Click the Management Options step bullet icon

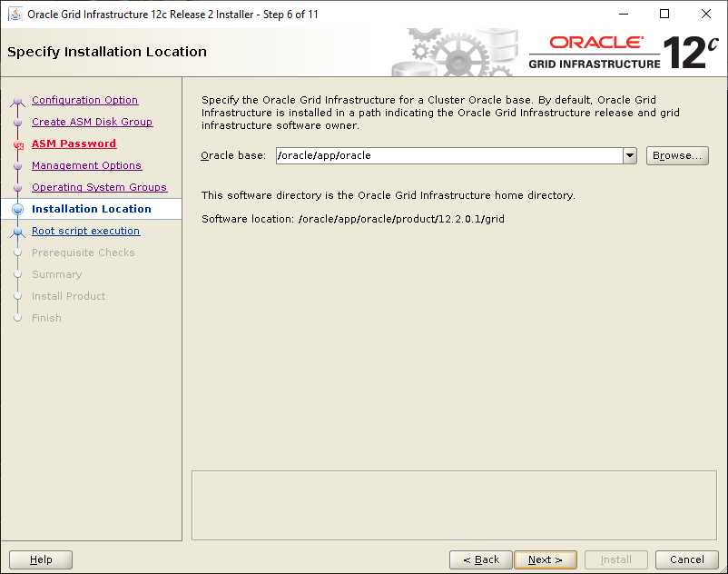tap(17, 166)
